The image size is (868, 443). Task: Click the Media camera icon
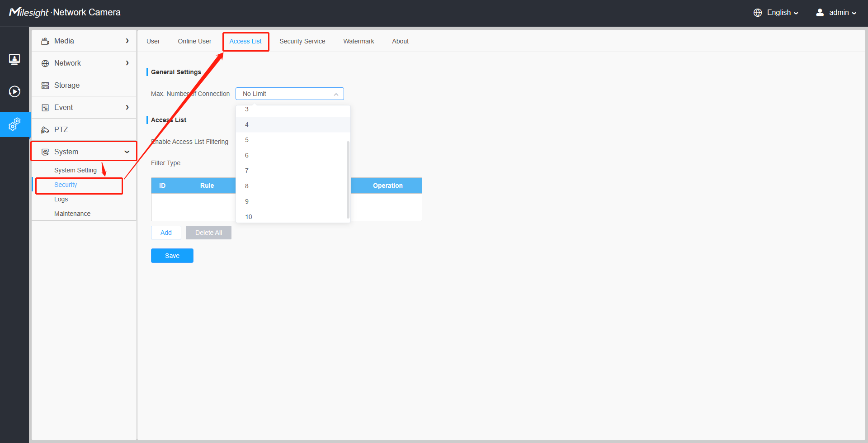click(x=45, y=41)
